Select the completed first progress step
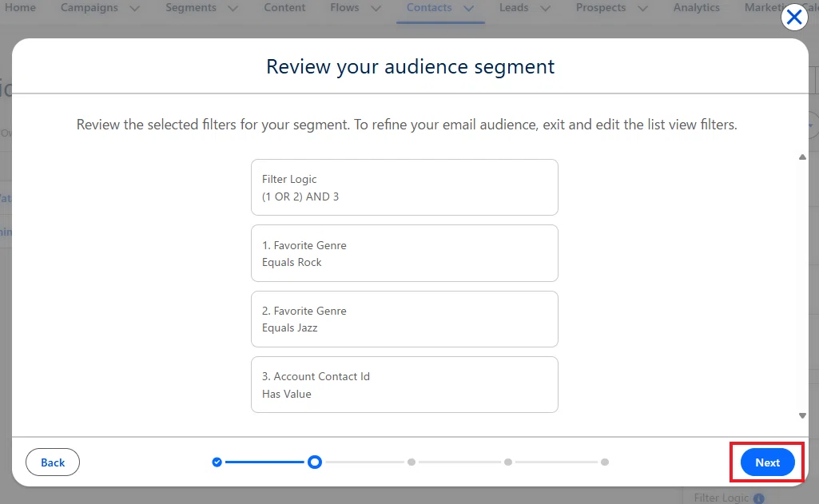This screenshot has width=819, height=504. (217, 462)
